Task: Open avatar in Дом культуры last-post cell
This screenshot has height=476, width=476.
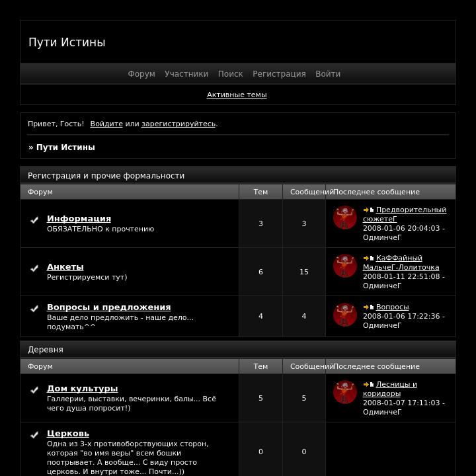Action: click(344, 392)
